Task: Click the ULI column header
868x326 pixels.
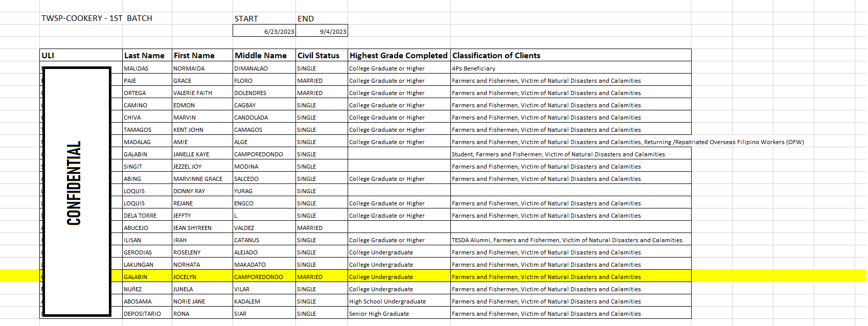Action: 81,55
